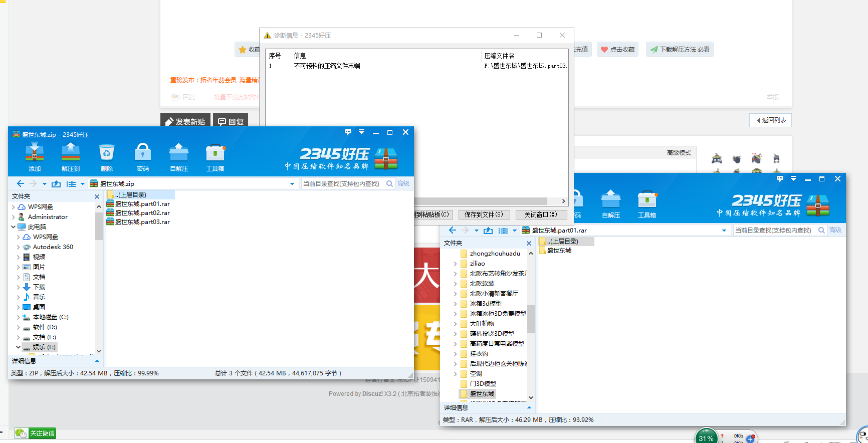Click the 添加 icon in the zip window toolbar
Screen dimensions: 868x443
tap(35, 153)
